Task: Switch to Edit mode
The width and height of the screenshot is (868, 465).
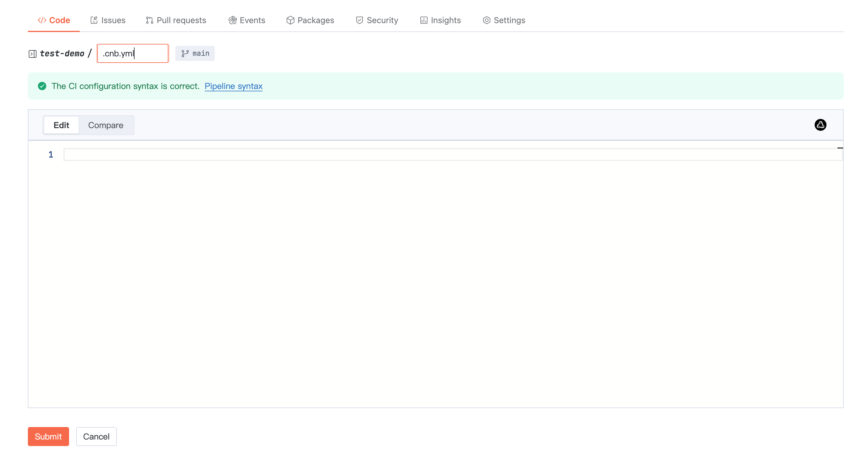Action: coord(61,125)
